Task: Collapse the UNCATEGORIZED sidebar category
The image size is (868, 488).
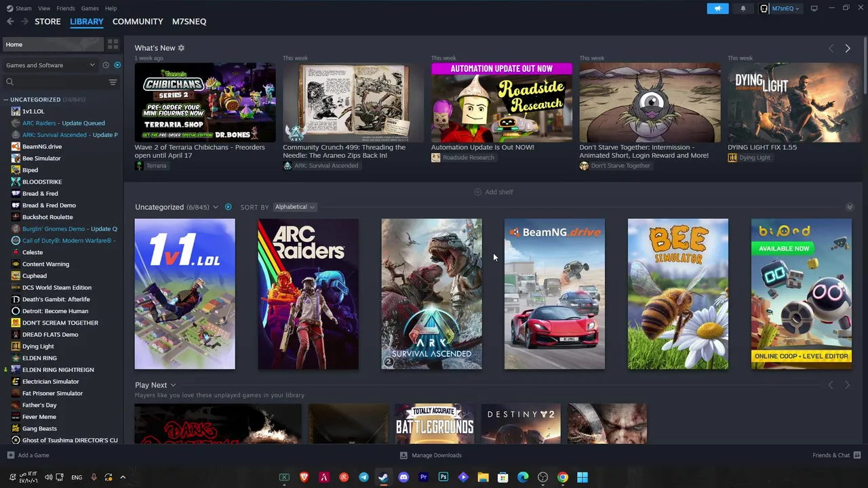Action: (x=5, y=100)
